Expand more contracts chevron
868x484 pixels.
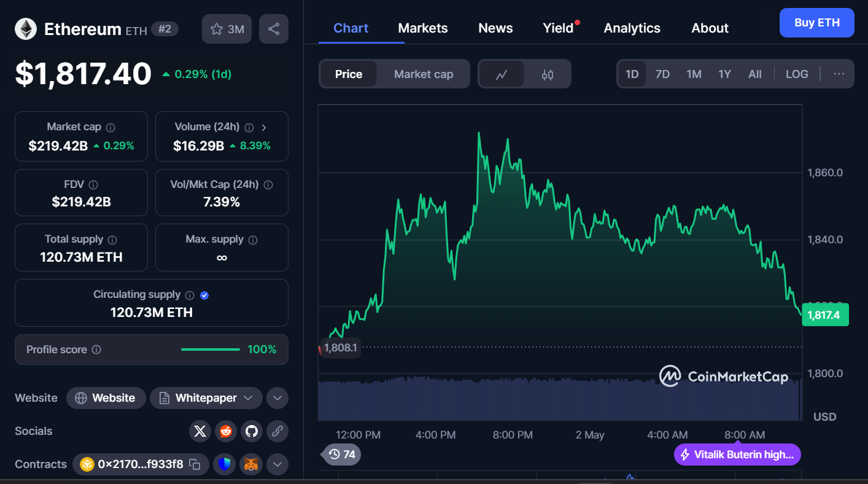277,464
